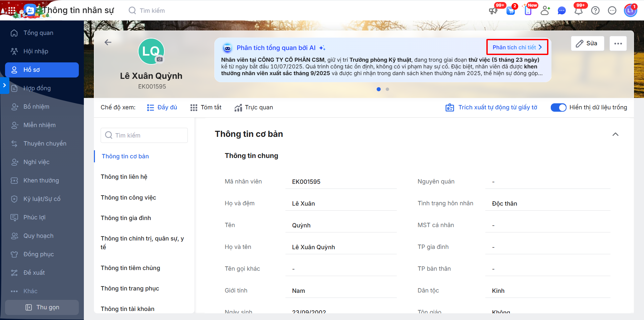The width and height of the screenshot is (644, 320).
Task: Click Trích xuất tự động từ giấy tờ
Action: 491,107
